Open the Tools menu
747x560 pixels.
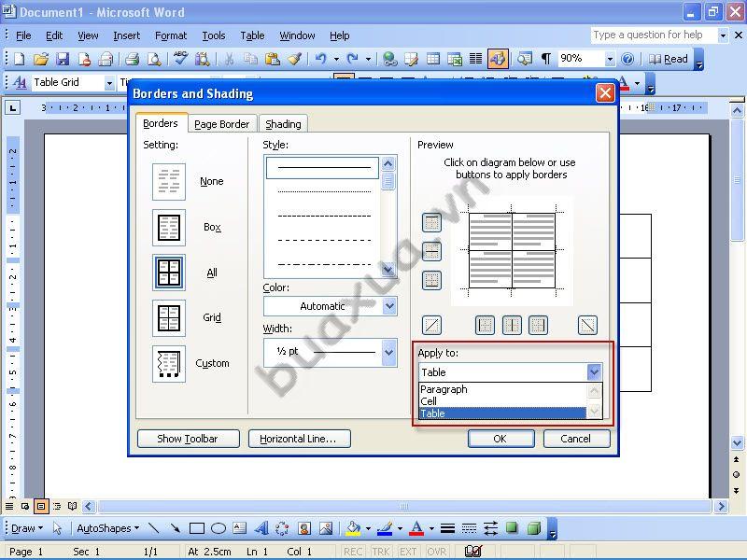[214, 35]
